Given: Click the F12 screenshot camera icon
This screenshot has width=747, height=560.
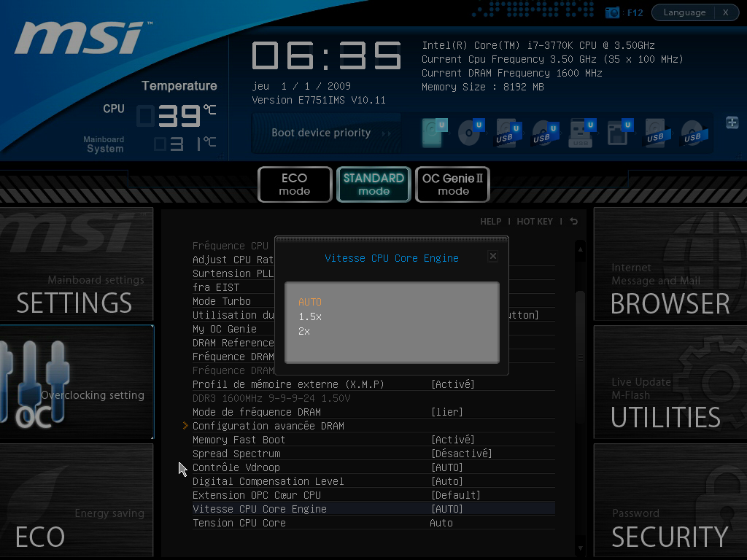Looking at the screenshot, I should pos(612,12).
